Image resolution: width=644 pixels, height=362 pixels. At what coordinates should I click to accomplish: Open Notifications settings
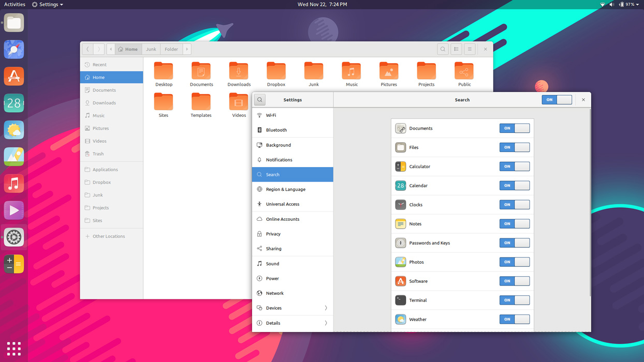pos(280,159)
